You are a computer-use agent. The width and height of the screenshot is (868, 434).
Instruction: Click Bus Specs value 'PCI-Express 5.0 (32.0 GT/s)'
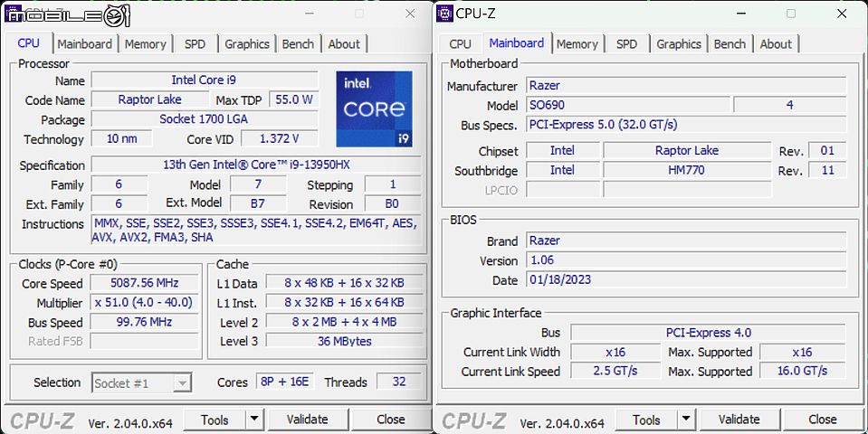click(686, 125)
